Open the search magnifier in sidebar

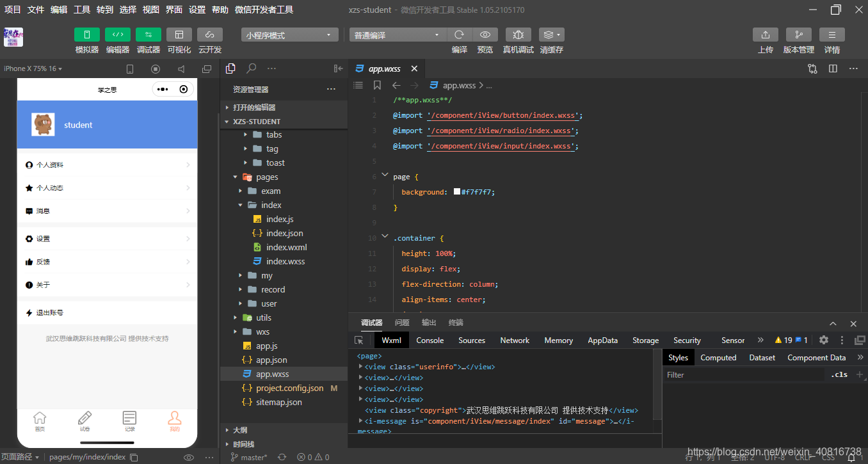tap(252, 68)
